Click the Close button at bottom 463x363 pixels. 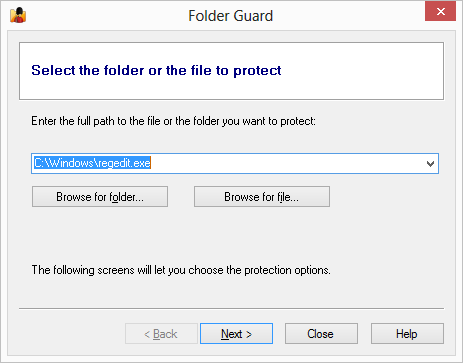click(321, 334)
